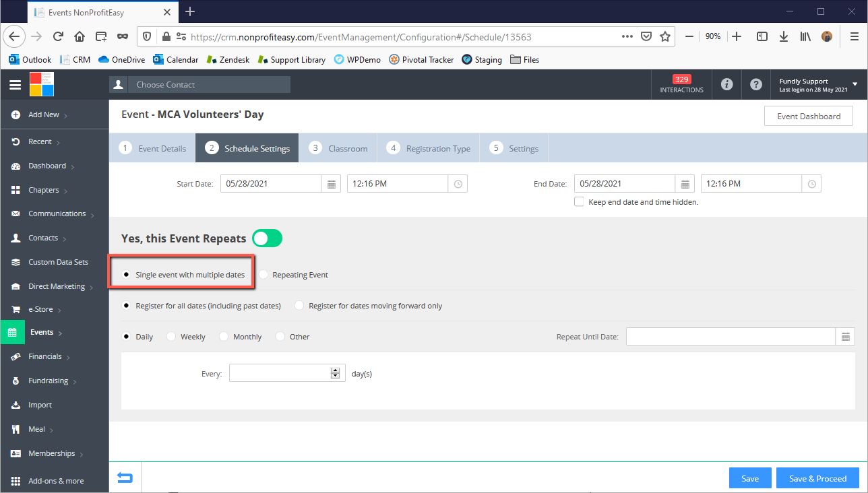The width and height of the screenshot is (868, 493).
Task: Reload the page in the browser
Action: pos(58,36)
